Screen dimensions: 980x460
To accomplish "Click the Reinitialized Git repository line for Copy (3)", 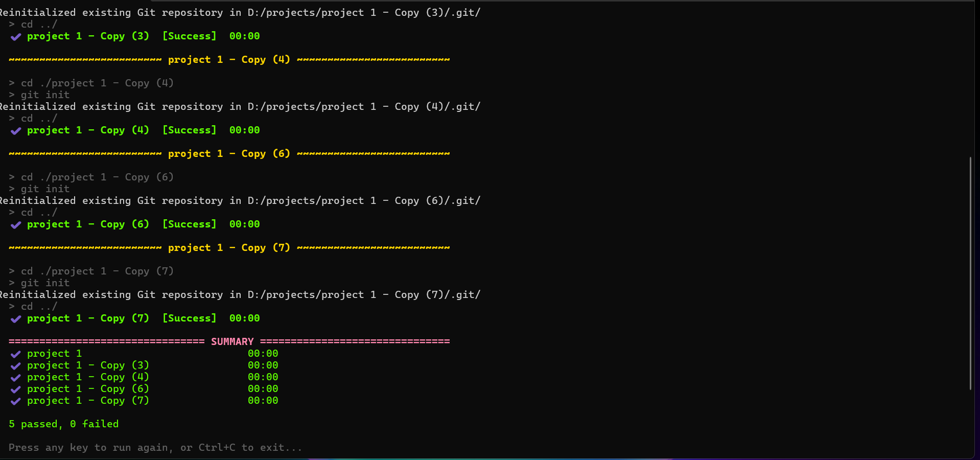I will click(240, 12).
